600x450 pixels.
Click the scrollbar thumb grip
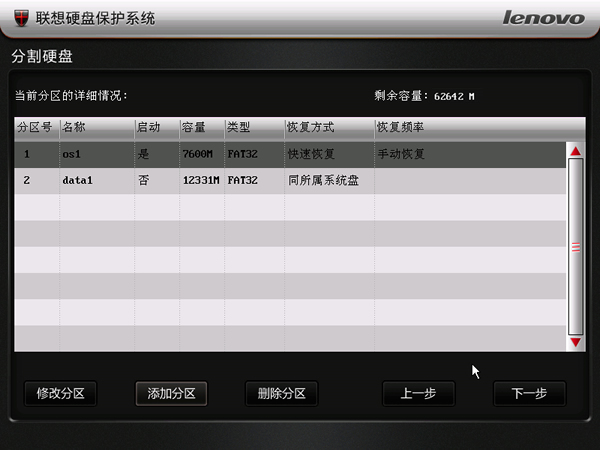point(575,247)
